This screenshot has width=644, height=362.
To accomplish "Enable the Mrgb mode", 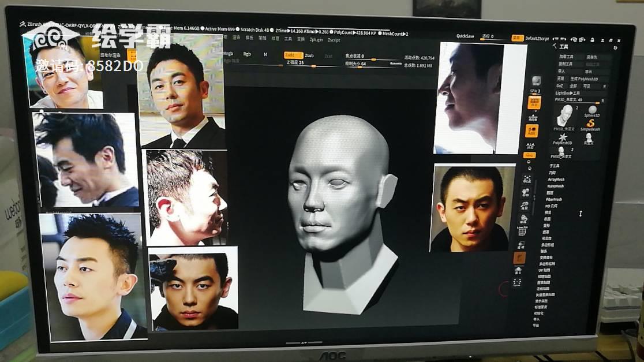I will click(228, 54).
